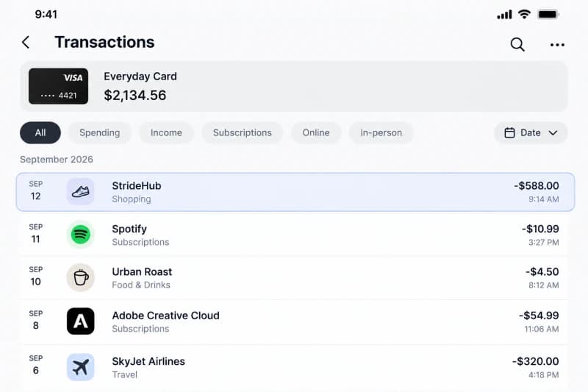The height and width of the screenshot is (392, 588).
Task: Click the green Spotify logo icon
Action: (81, 235)
